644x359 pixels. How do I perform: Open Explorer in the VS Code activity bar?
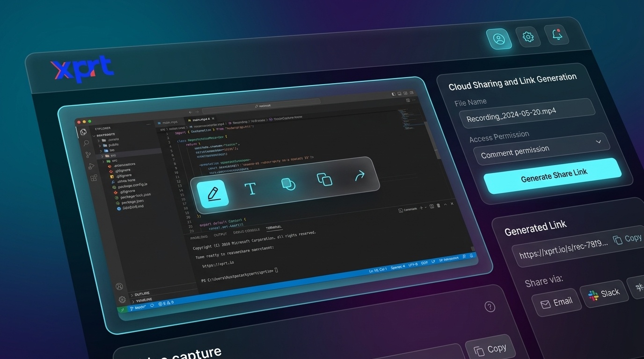click(x=83, y=132)
